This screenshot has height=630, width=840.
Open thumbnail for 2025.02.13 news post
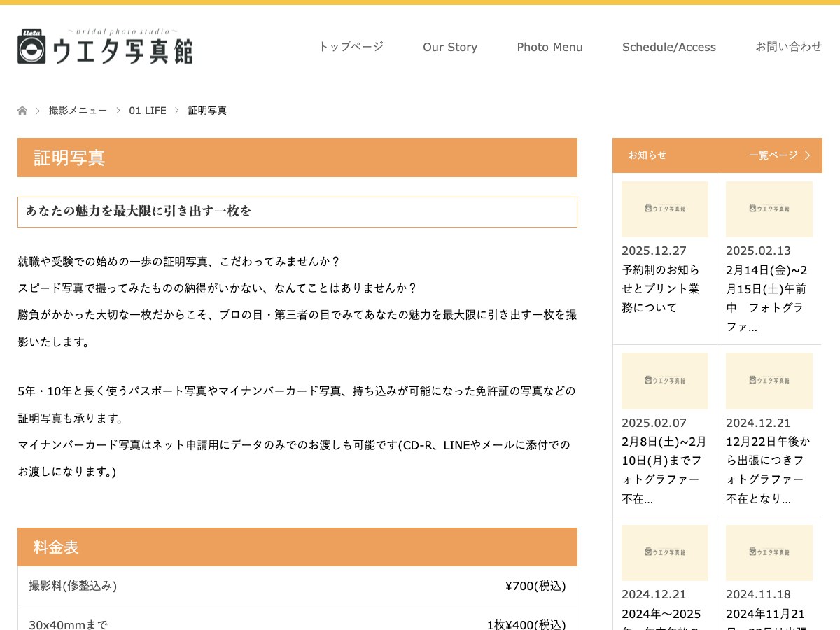pos(769,209)
